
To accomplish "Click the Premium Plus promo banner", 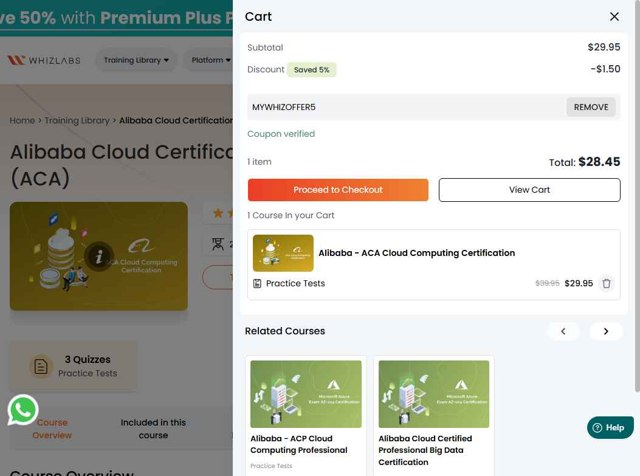I will (x=116, y=18).
